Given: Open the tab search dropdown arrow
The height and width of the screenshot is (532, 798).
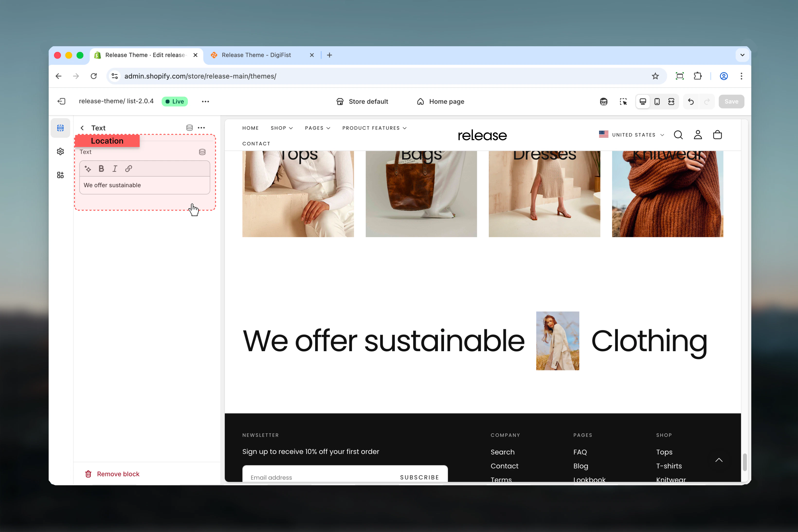Looking at the screenshot, I should [x=742, y=55].
